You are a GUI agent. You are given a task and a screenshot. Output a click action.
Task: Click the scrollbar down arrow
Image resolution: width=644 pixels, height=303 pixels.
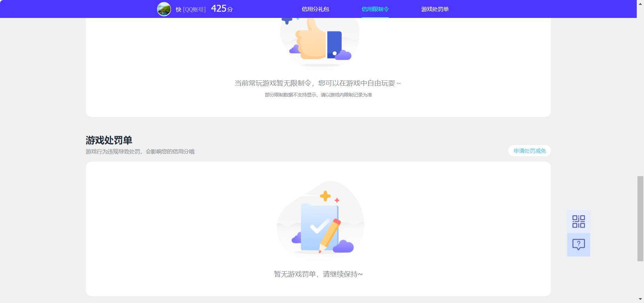pos(640,299)
